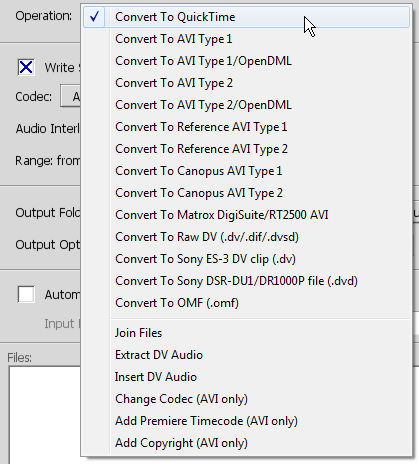Select Add Premiere Timecode (AVI only)
The height and width of the screenshot is (464, 419).
(x=246, y=421)
